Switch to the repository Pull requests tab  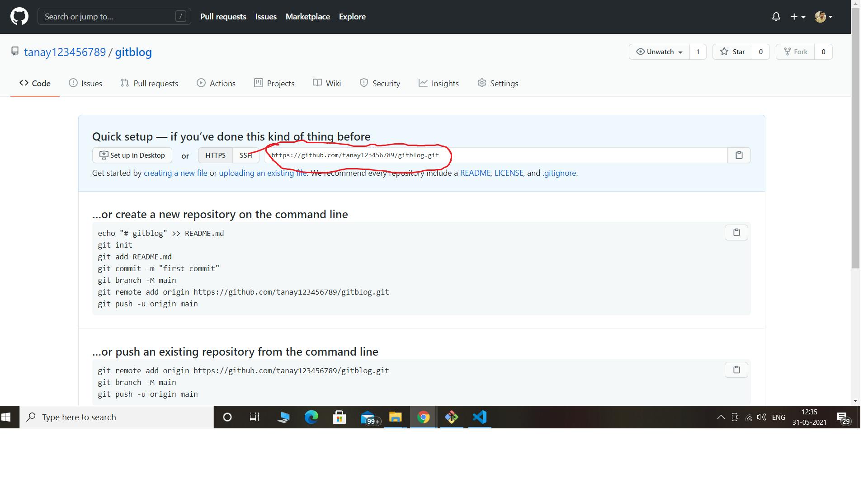pos(149,84)
